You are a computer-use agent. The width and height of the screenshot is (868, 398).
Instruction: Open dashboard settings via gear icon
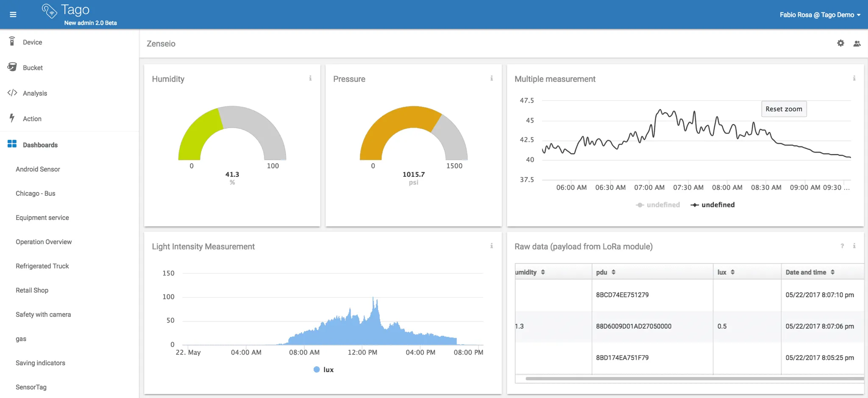click(840, 43)
